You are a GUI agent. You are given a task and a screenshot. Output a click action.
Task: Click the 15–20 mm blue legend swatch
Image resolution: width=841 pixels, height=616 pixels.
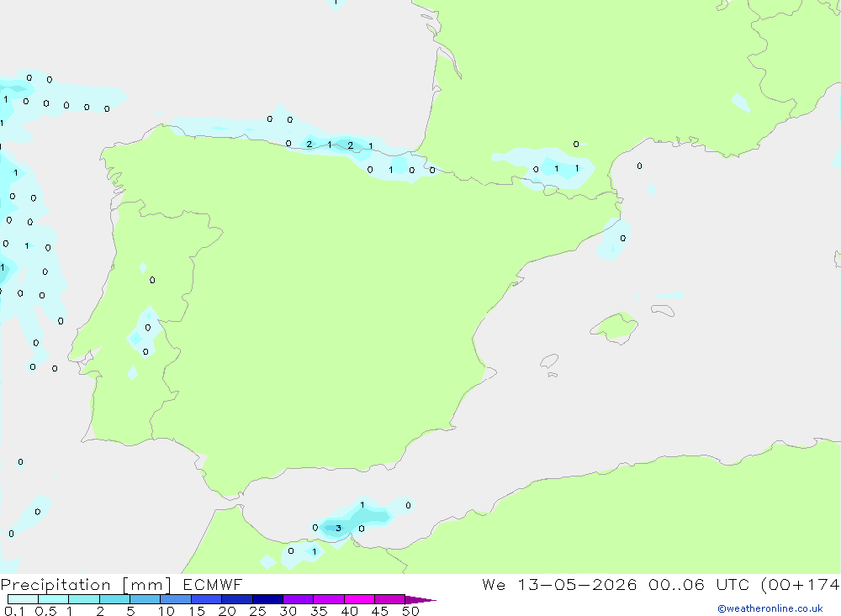pyautogui.click(x=206, y=599)
